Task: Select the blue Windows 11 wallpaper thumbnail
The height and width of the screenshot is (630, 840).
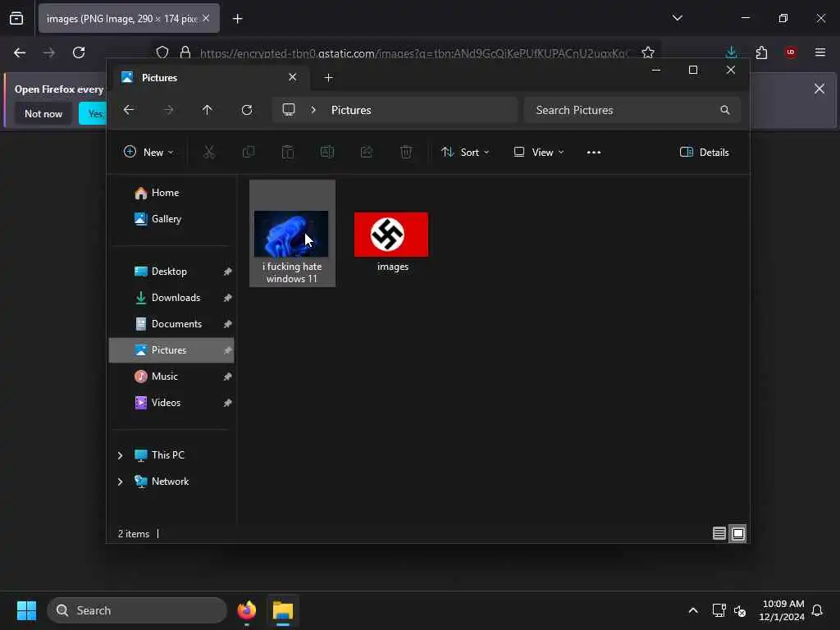Action: point(291,234)
